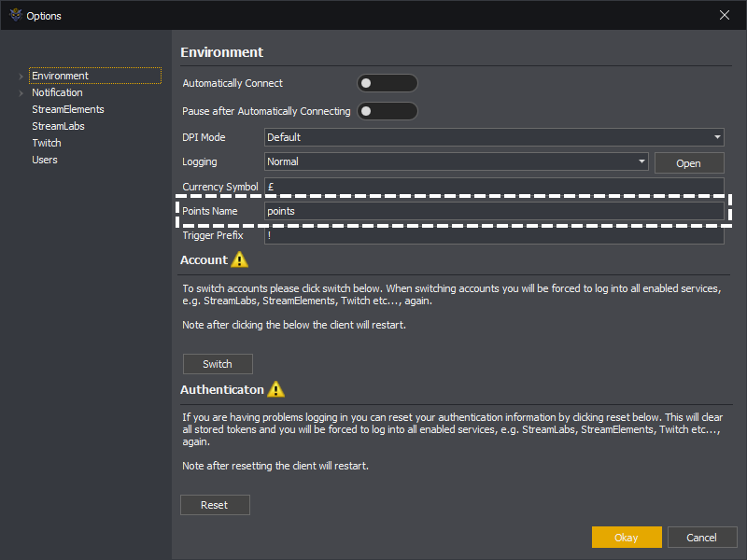Click into the Trigger Prefix field
Screen dimensions: 747x560
tap(494, 236)
